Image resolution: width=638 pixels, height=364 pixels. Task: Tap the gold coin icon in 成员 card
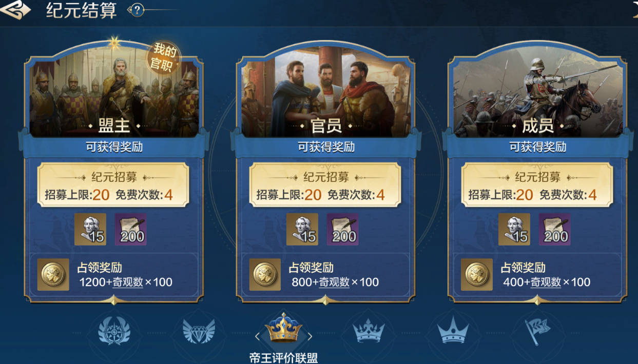tap(477, 274)
